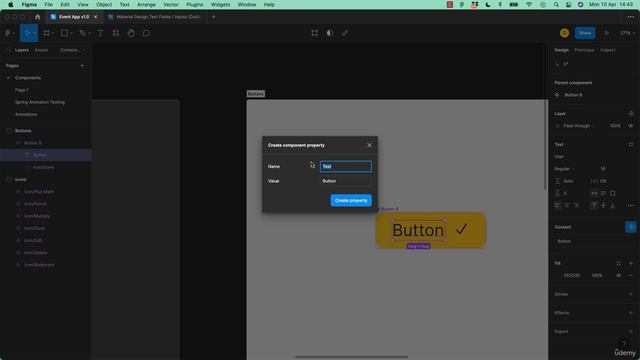Click the Edit object icon in toolbar
Viewport: 640px width, 360px height.
tap(315, 33)
